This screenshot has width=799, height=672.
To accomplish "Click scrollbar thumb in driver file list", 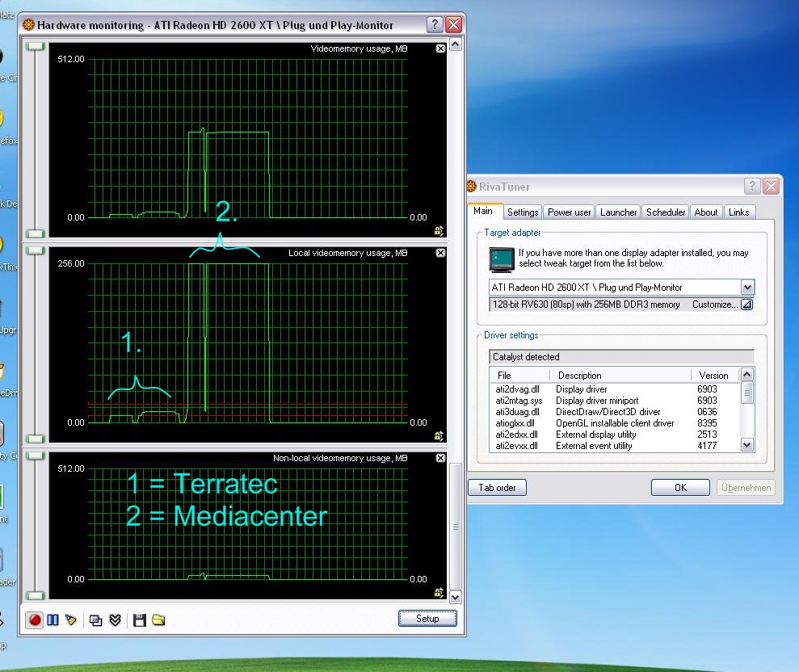I will tap(746, 393).
